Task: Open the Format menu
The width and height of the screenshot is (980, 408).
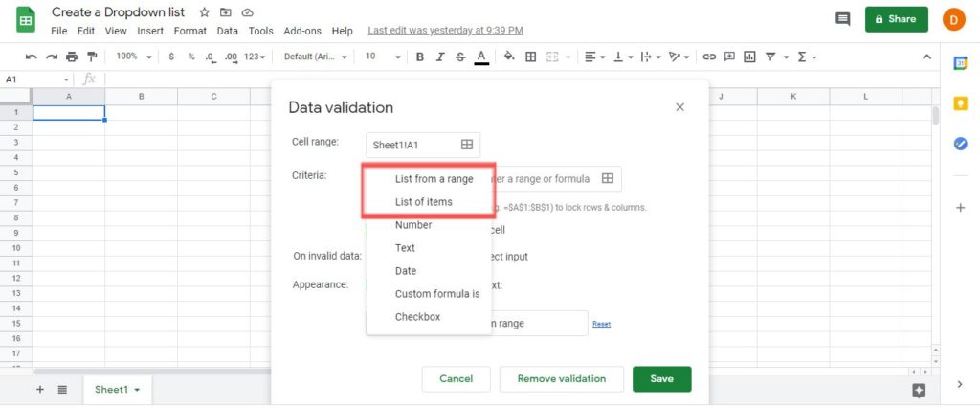Action: (190, 31)
